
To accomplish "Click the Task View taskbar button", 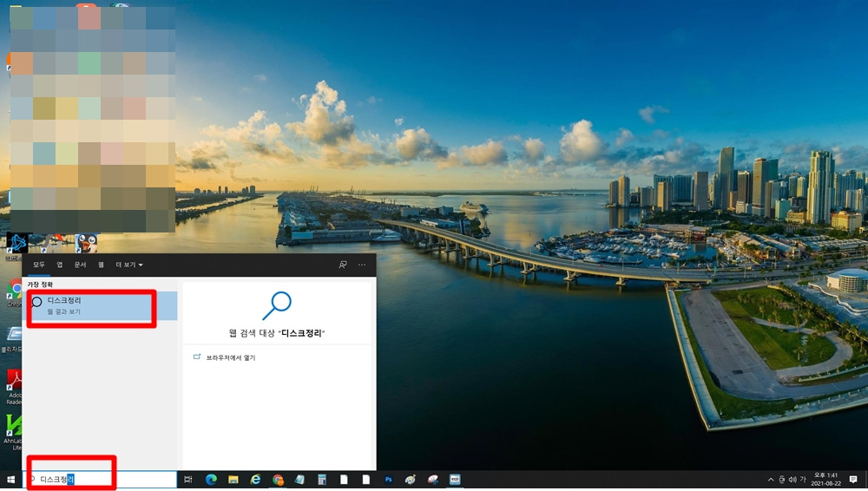I will point(188,480).
